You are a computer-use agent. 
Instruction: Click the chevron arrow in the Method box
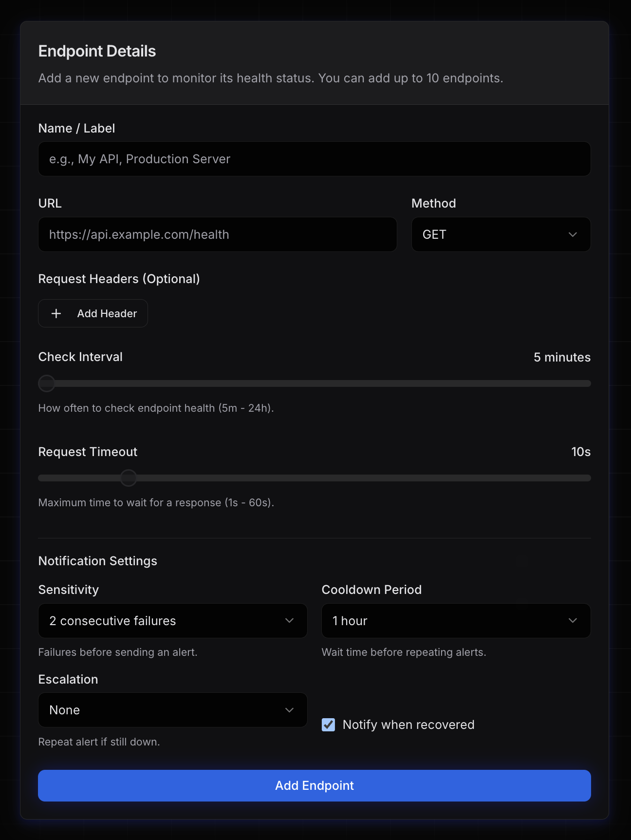click(573, 234)
